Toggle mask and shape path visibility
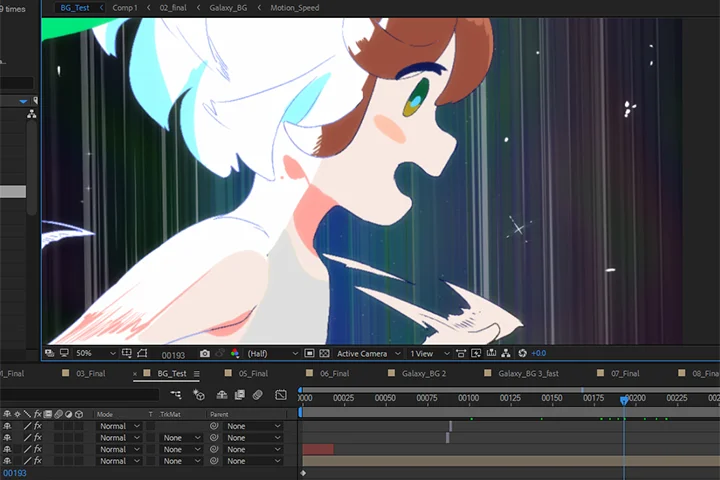 click(x=142, y=353)
